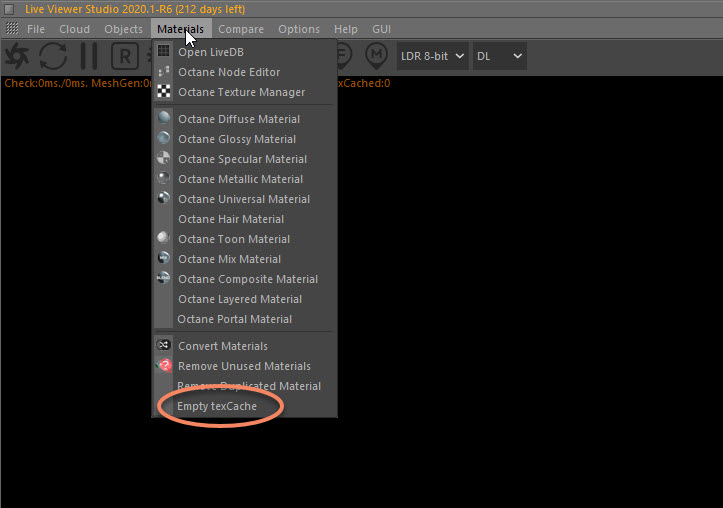723x508 pixels.
Task: Open the Cloud menu
Action: 74,29
